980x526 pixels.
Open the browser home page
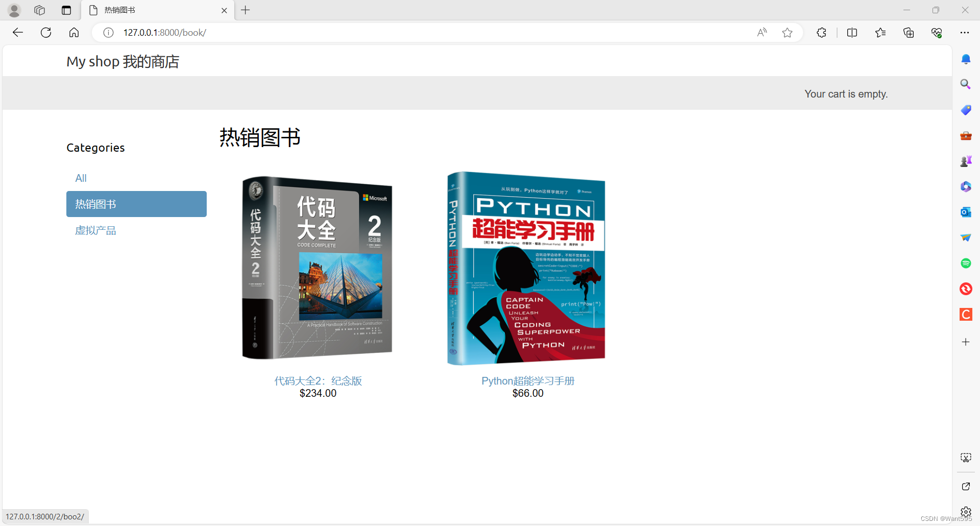click(x=74, y=33)
